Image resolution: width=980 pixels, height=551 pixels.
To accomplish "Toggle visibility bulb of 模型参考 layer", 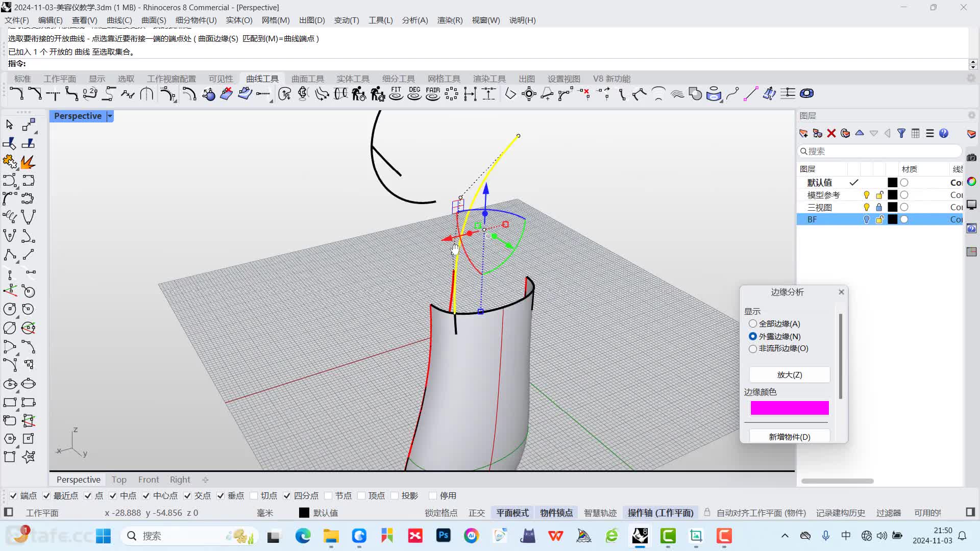I will [866, 195].
